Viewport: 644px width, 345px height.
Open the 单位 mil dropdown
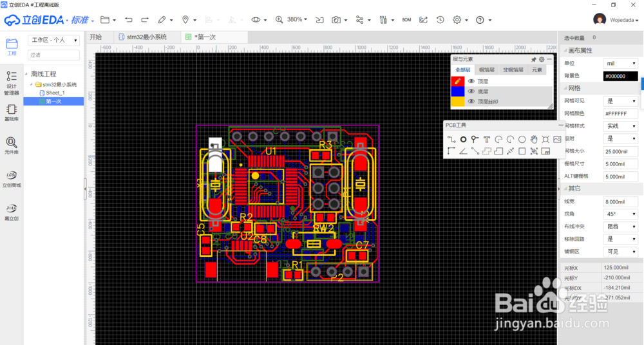tap(620, 63)
